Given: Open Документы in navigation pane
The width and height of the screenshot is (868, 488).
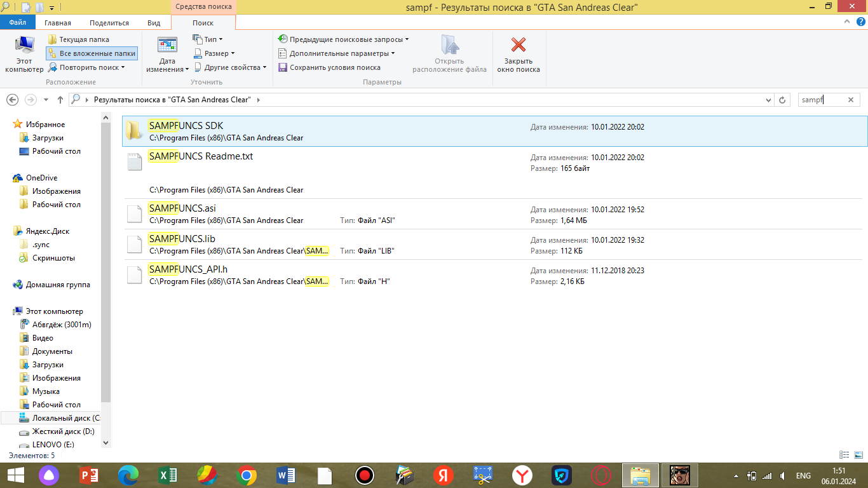Looking at the screenshot, I should 52,351.
